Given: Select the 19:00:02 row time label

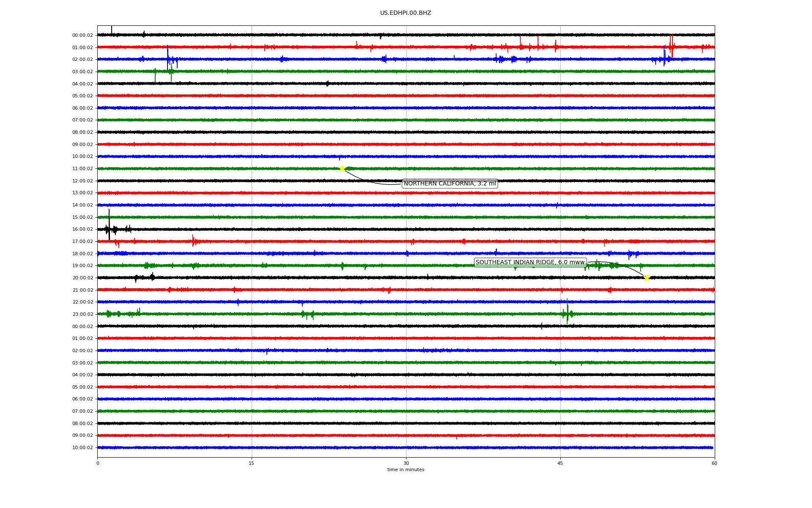Looking at the screenshot, I should coord(82,266).
